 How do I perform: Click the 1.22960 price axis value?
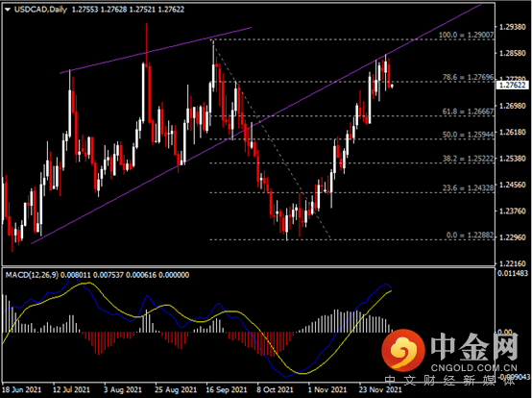pos(513,237)
